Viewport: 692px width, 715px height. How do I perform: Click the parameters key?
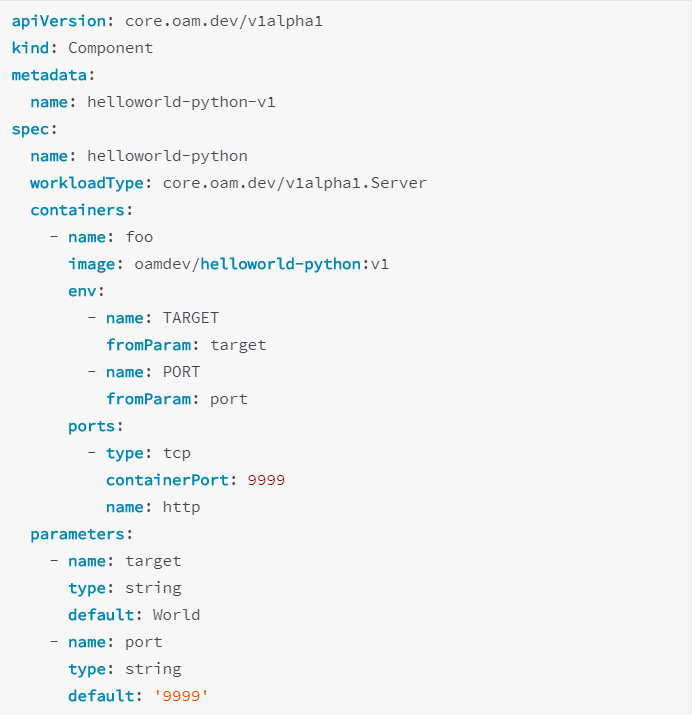[77, 534]
